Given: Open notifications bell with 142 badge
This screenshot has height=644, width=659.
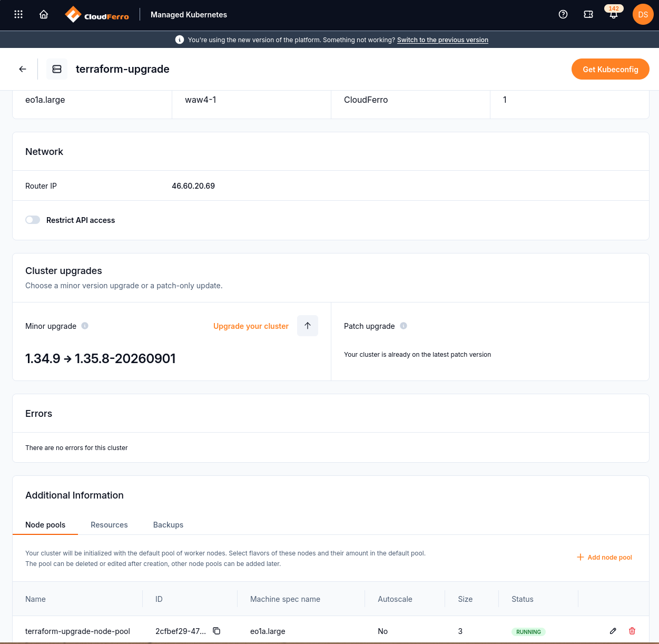Looking at the screenshot, I should tap(614, 14).
